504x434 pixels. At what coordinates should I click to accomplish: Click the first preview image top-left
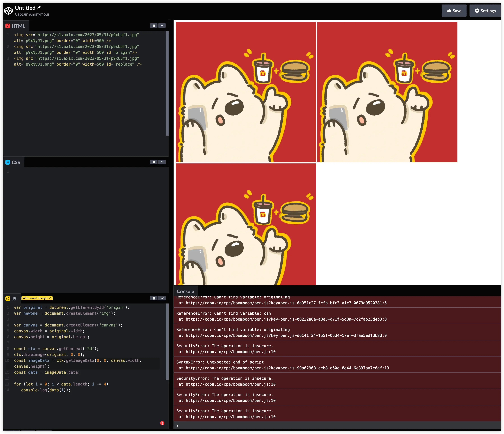[246, 92]
